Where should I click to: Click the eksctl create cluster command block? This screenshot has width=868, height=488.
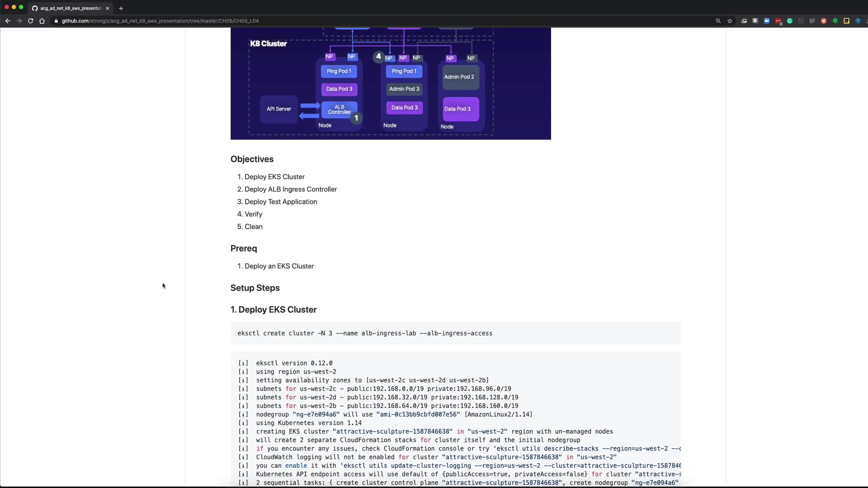455,333
